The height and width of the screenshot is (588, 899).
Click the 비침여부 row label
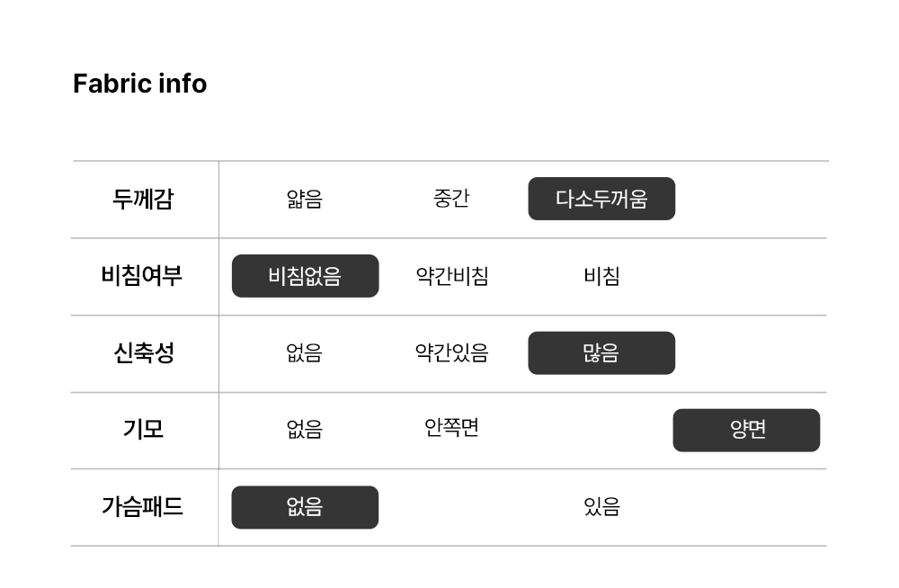[142, 275]
